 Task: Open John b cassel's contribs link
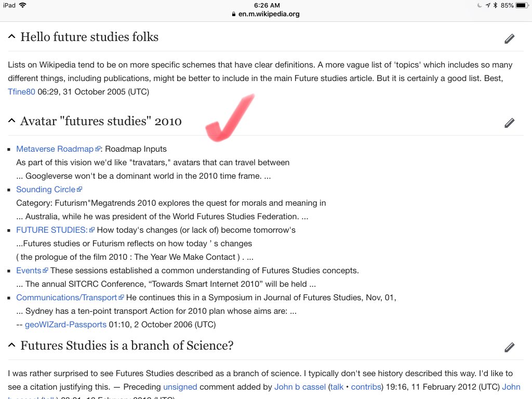[366, 387]
